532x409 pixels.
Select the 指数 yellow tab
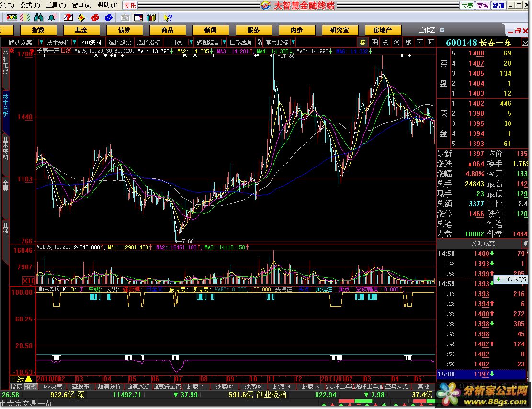[x=38, y=30]
